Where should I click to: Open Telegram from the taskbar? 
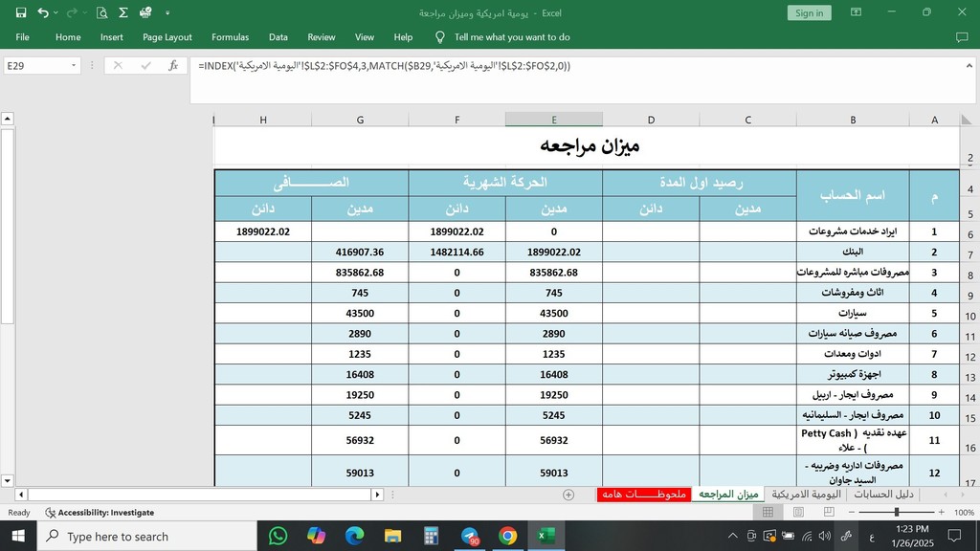pos(469,536)
